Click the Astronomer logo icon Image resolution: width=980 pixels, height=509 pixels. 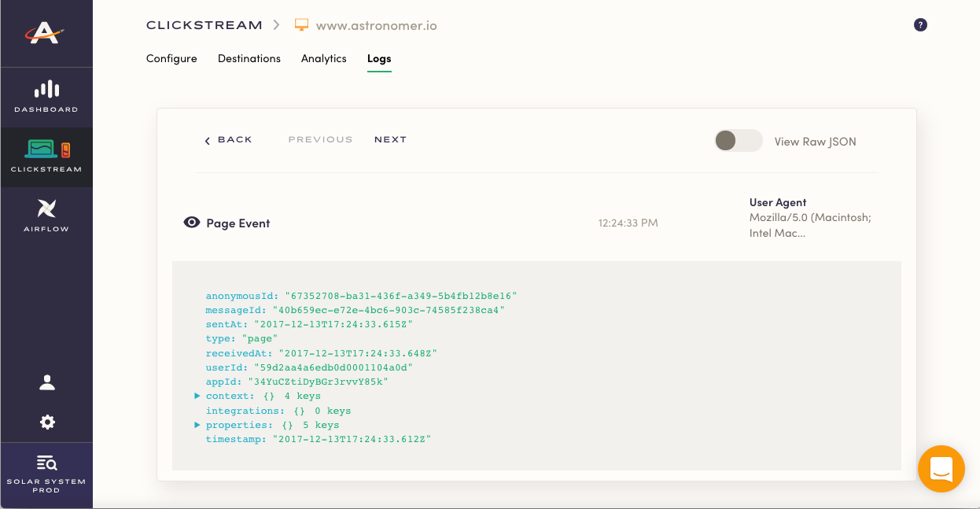click(x=46, y=33)
